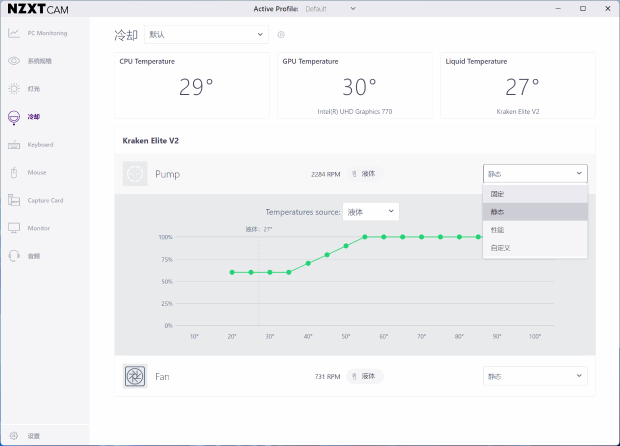This screenshot has height=446, width=620.
Task: Go to the 灯光 lighting section
Action: click(24, 89)
